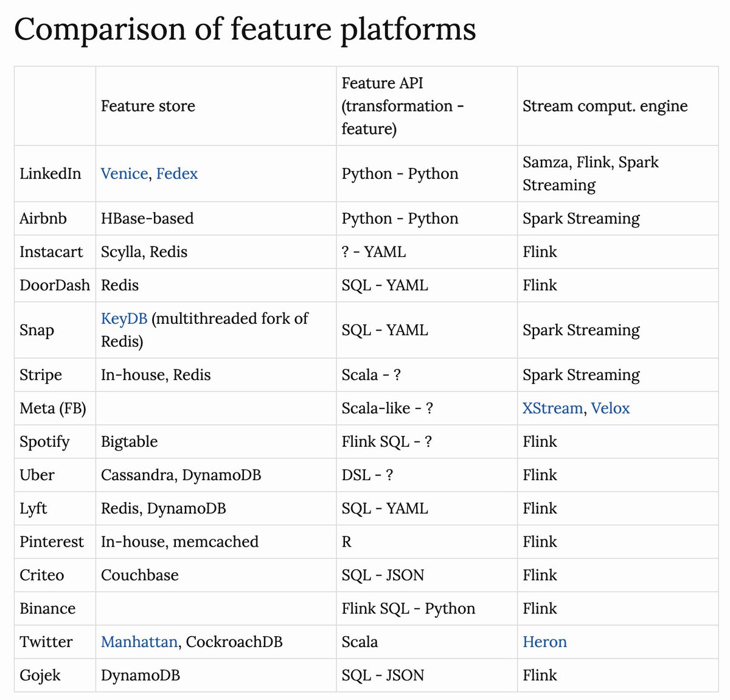Open the Fedex link
Screen dimensions: 730x700
[177, 173]
